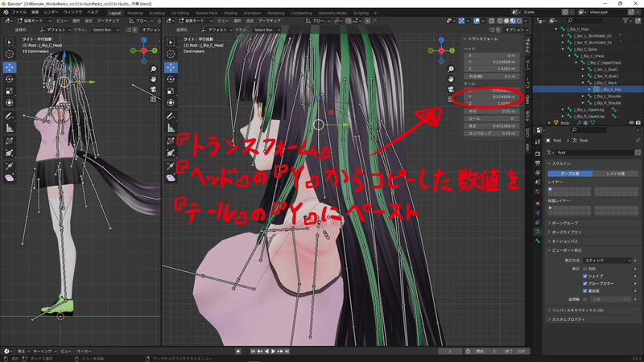Switch to the Modeling workspace tab
644x362 pixels.
click(134, 13)
